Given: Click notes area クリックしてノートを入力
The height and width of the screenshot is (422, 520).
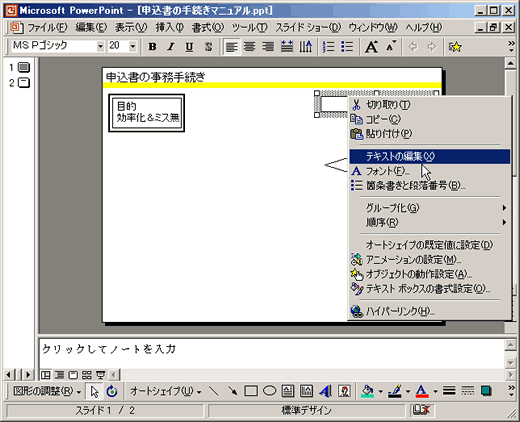Looking at the screenshot, I should tap(271, 353).
